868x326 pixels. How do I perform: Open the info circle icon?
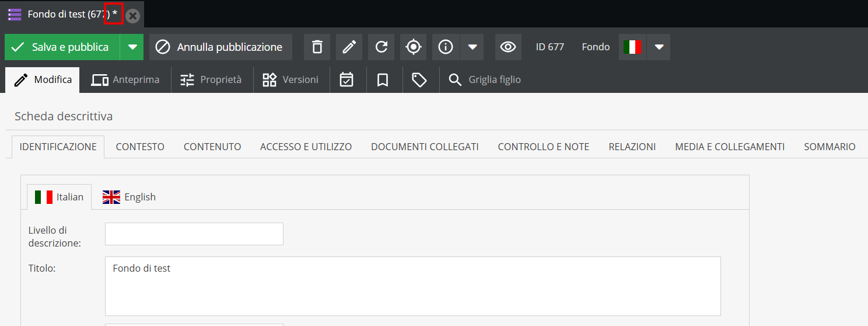click(446, 47)
